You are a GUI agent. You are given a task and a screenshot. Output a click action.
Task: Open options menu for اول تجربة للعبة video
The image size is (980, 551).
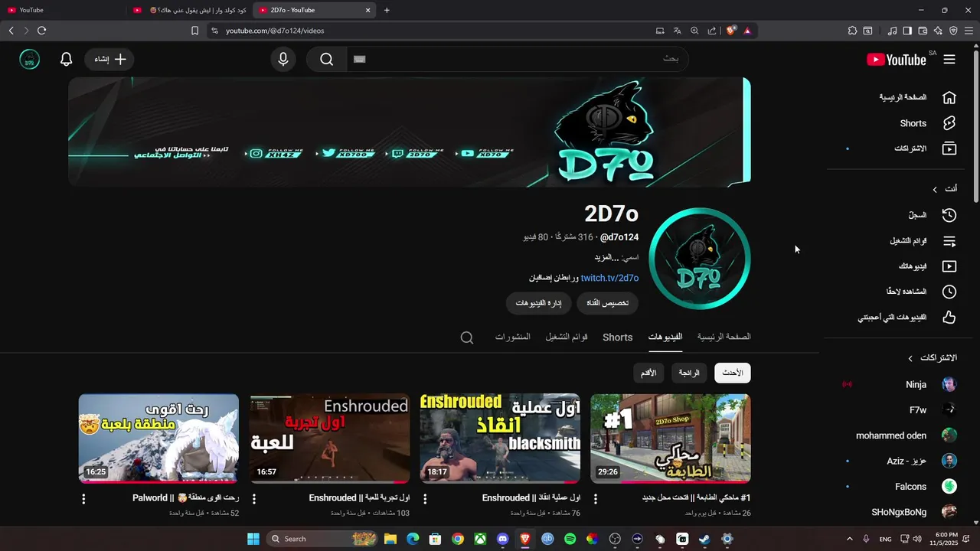(254, 499)
